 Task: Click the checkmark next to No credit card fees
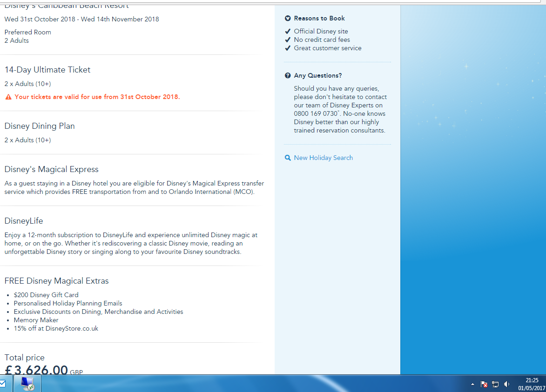tap(288, 40)
